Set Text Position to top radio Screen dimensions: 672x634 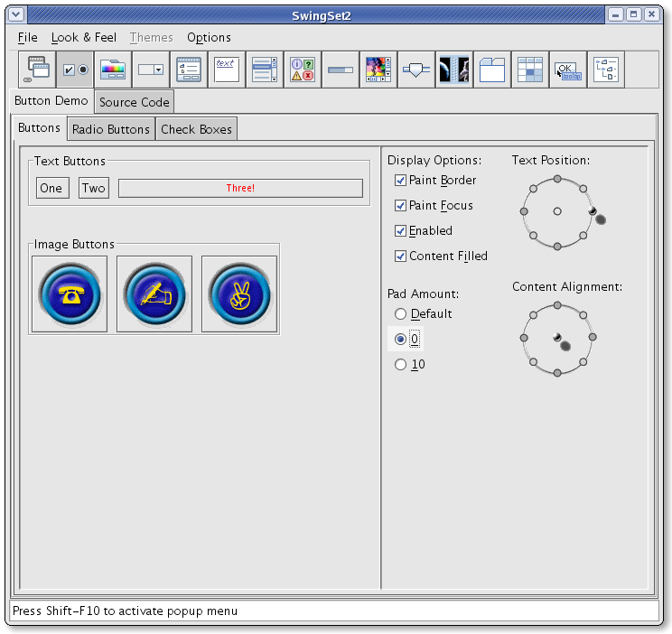click(557, 179)
